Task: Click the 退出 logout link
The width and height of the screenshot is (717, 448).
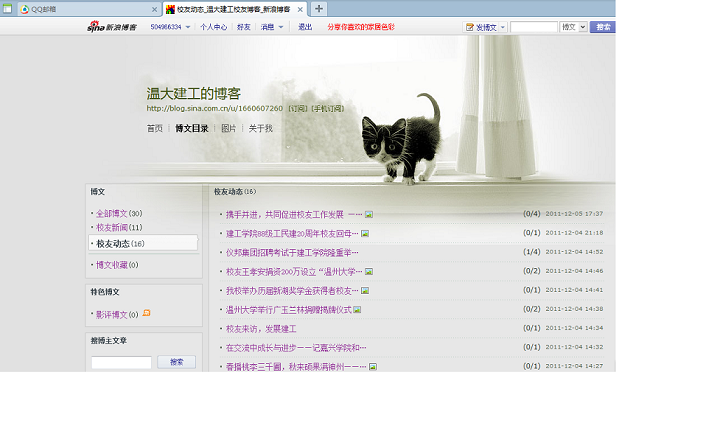Action: [305, 27]
